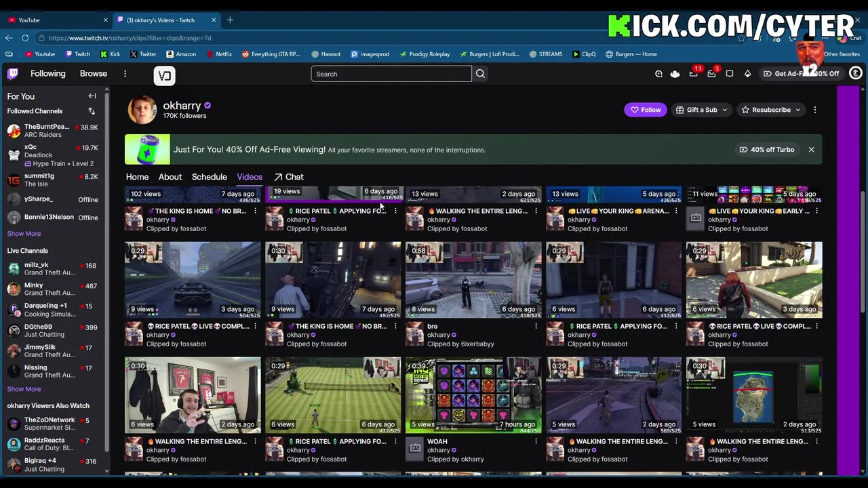Open the user avatar menu in top bar
The width and height of the screenshot is (868, 488).
(x=856, y=73)
